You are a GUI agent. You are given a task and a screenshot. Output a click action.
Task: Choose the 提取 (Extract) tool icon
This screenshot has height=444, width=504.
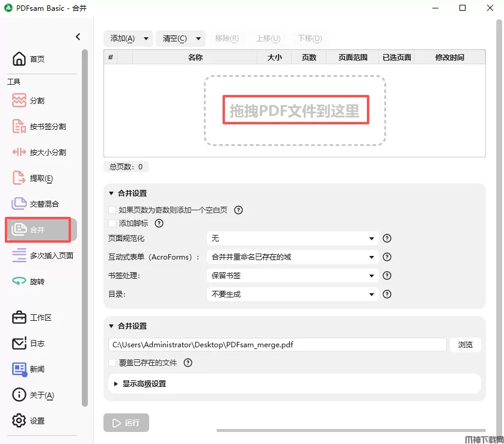(x=19, y=178)
